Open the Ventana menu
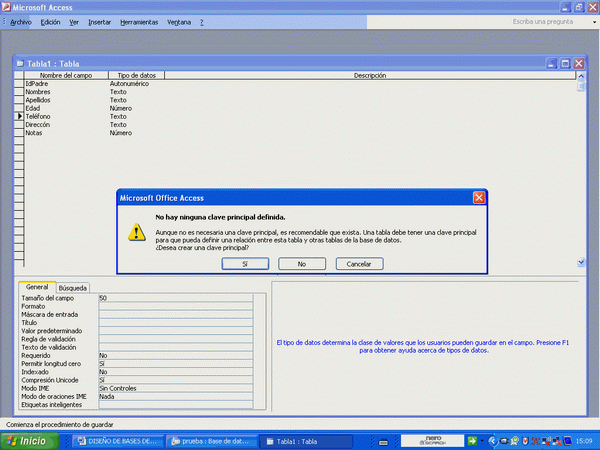 (179, 22)
